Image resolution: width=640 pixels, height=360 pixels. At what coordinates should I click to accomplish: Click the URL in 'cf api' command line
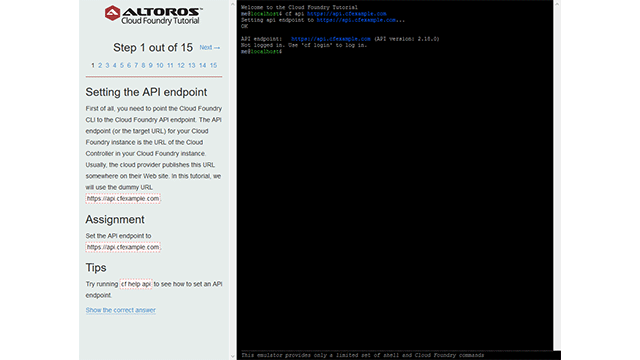pyautogui.click(x=347, y=14)
